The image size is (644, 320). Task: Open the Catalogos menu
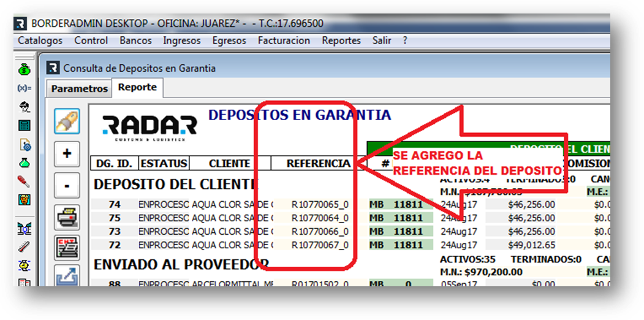(x=40, y=40)
